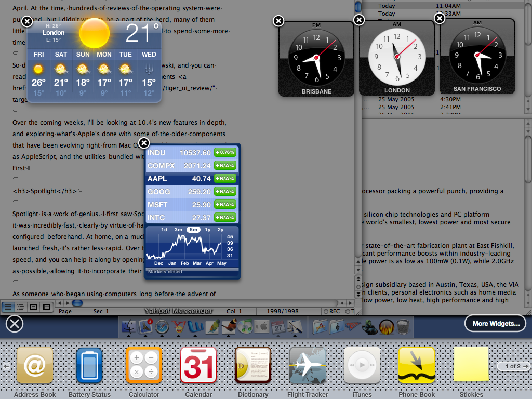Click the Finder icon in the Dock
Screen dimensions: 532x399
[x=129, y=327]
